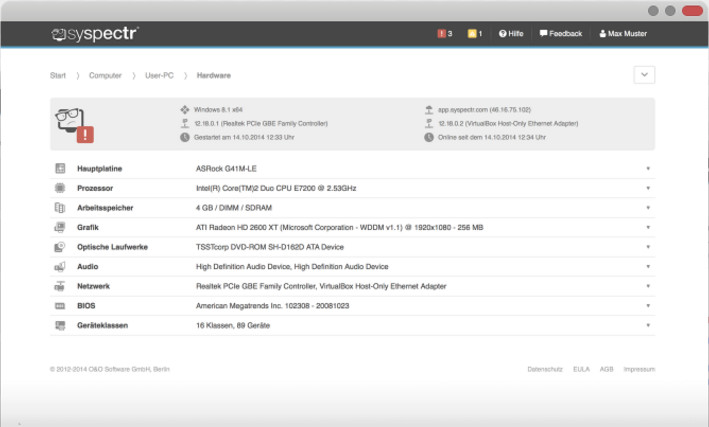709x427 pixels.
Task: Select the Prozessor label
Action: click(95, 188)
